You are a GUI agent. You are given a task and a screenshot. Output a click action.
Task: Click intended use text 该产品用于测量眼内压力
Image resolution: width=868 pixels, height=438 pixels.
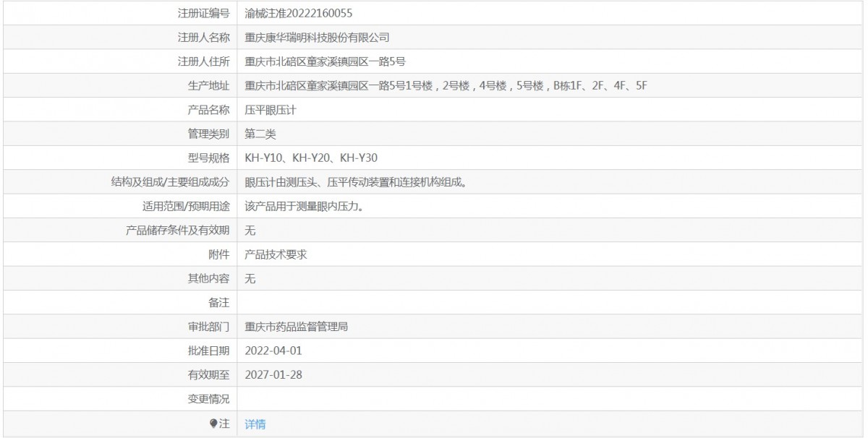pyautogui.click(x=304, y=207)
